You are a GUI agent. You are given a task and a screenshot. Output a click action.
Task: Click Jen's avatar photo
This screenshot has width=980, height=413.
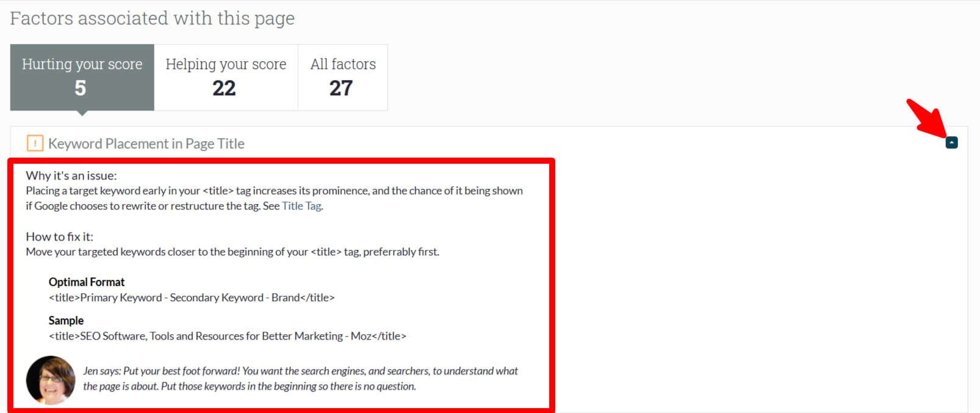tap(51, 380)
